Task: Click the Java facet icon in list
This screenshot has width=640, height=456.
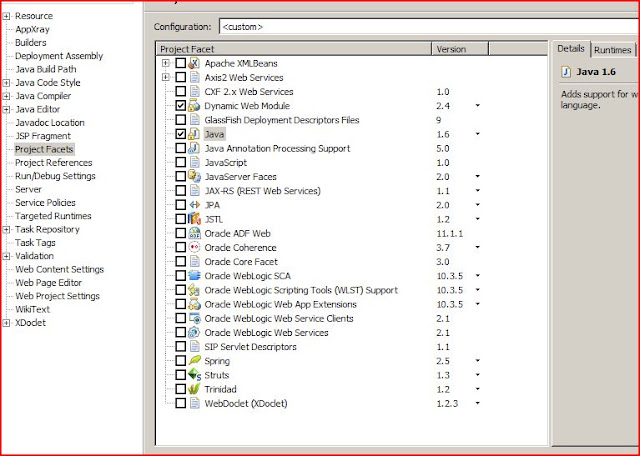Action: click(194, 134)
